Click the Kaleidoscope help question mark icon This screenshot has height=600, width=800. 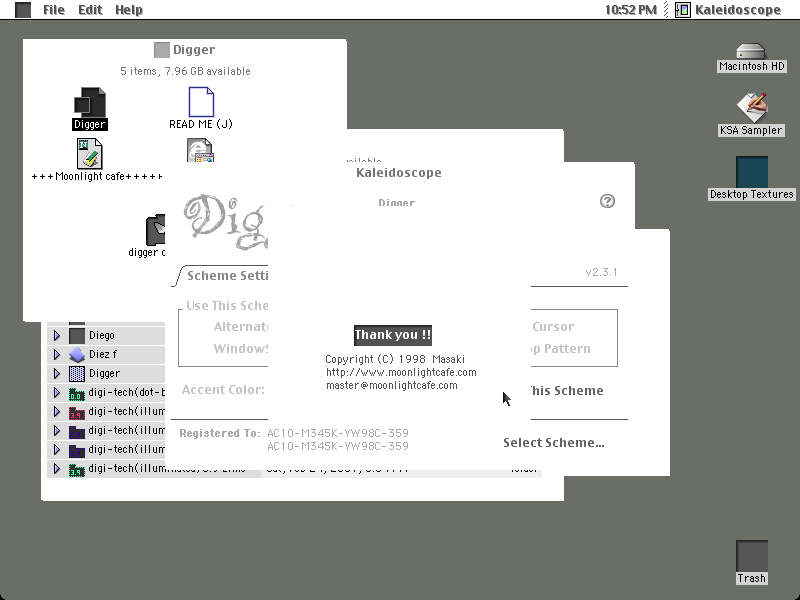607,201
